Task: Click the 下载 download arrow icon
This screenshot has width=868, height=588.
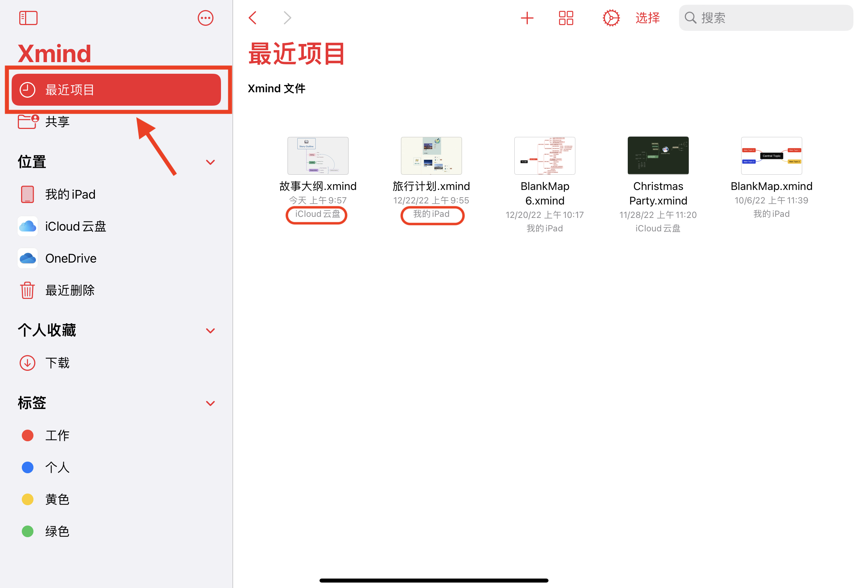Action: tap(27, 363)
